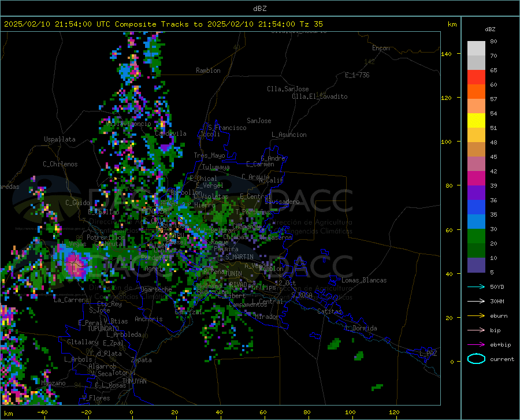
Task: Click the yellow eburn arrow legend icon
Action: coord(476,316)
